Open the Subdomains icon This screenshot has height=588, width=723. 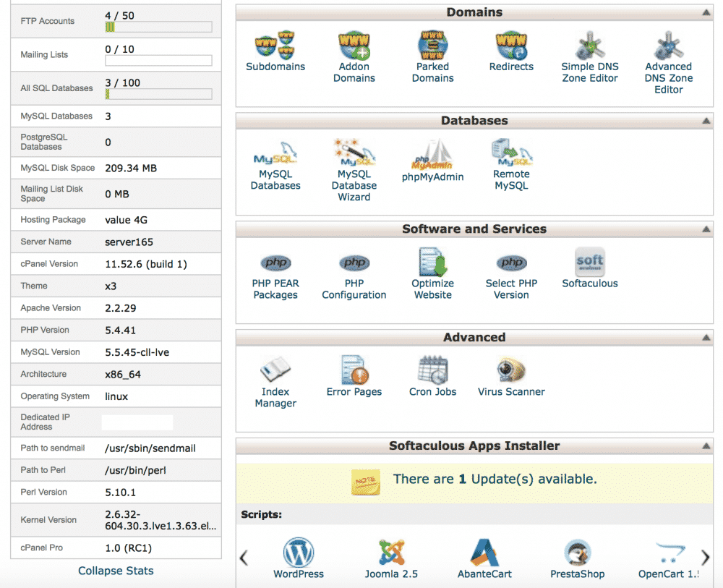pos(275,46)
